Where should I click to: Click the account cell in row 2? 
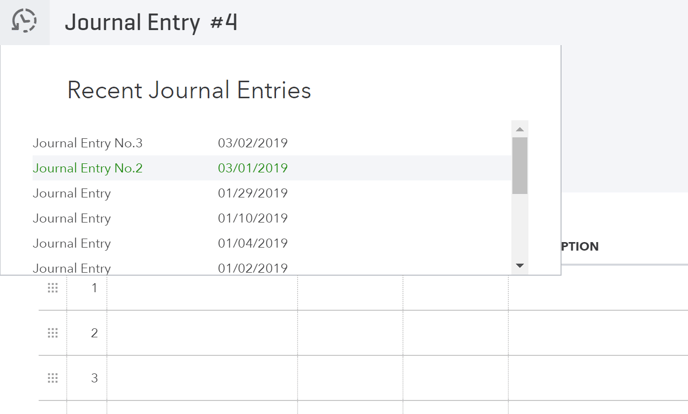[202, 333]
